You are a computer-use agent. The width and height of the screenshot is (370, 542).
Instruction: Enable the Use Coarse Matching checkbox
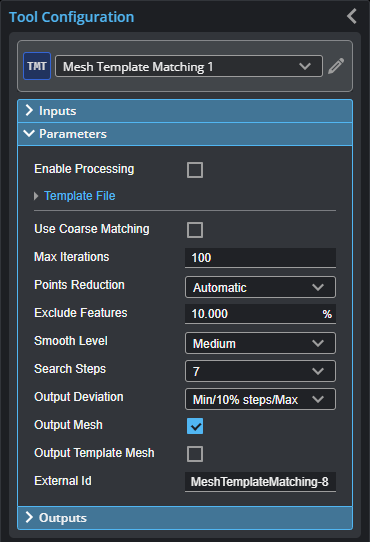click(195, 230)
